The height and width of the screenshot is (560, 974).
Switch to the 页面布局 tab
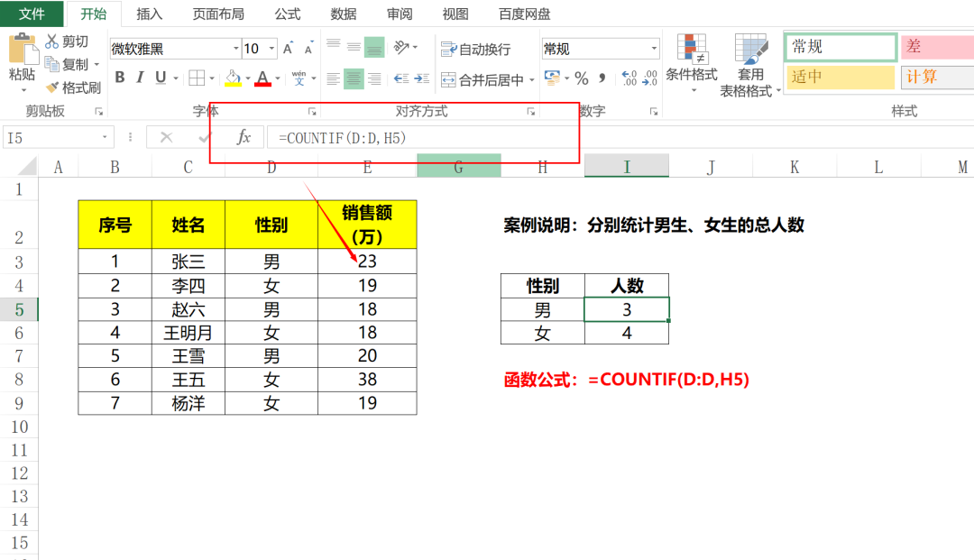pos(218,14)
